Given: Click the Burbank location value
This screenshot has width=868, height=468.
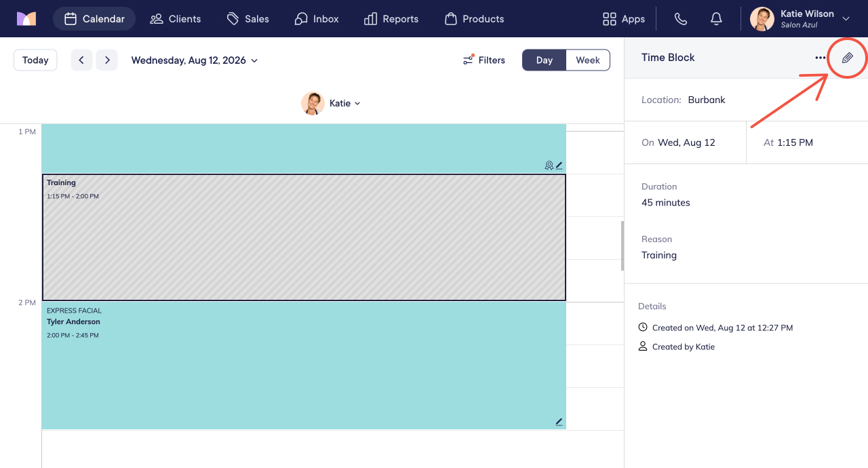Looking at the screenshot, I should coord(707,100).
